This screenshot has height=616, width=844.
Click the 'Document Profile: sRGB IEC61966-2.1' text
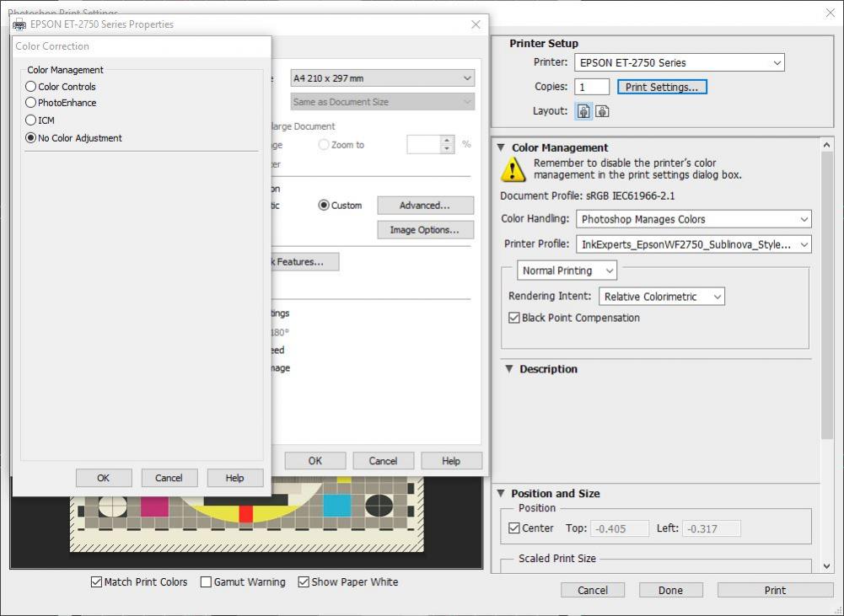(x=587, y=196)
